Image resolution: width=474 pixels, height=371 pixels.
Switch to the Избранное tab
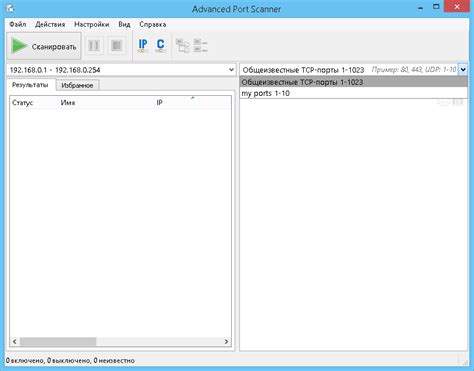(77, 85)
